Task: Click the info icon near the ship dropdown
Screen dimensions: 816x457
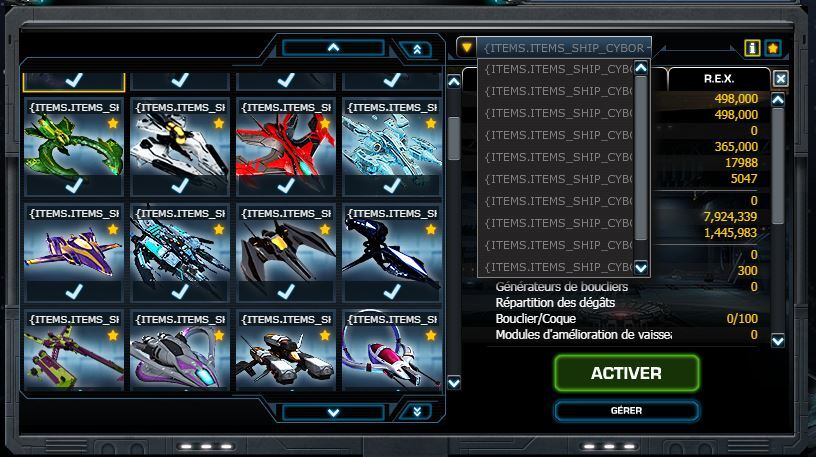Action: 752,48
